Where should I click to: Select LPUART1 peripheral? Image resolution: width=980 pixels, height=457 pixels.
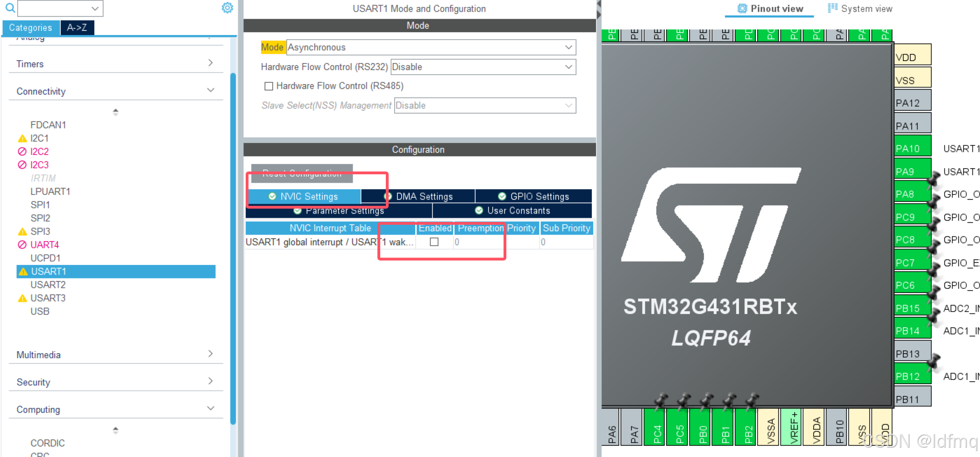50,192
